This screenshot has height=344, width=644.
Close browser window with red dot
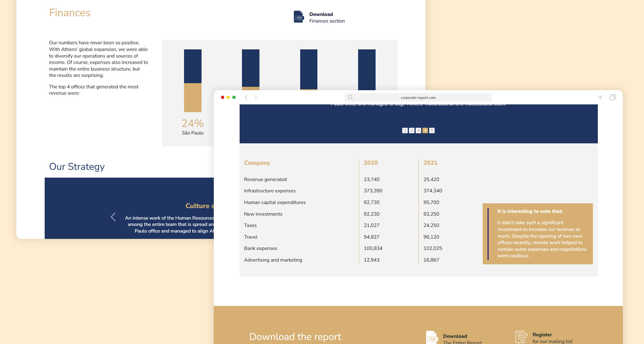click(222, 97)
